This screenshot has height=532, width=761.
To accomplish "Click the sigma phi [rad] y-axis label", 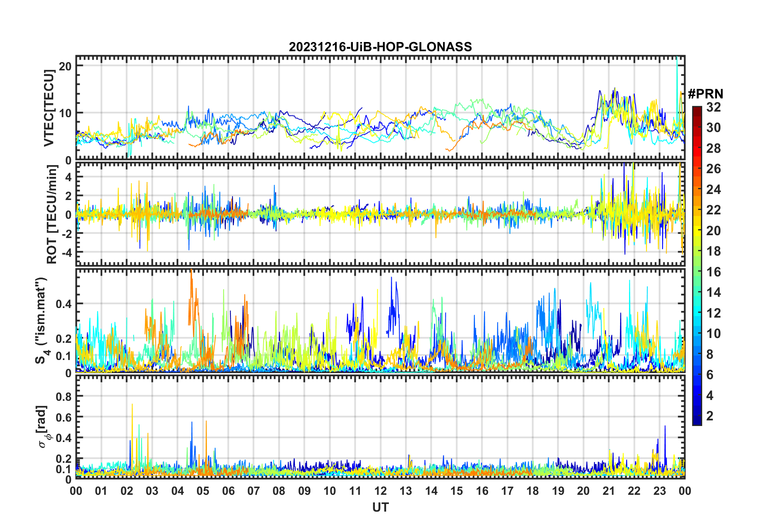I will point(43,427).
